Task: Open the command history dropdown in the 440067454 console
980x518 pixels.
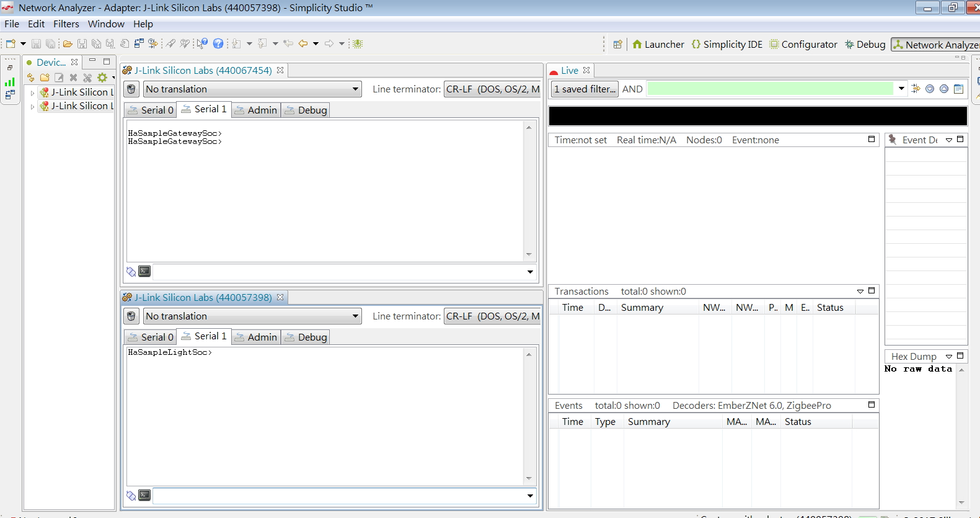Action: (x=530, y=272)
